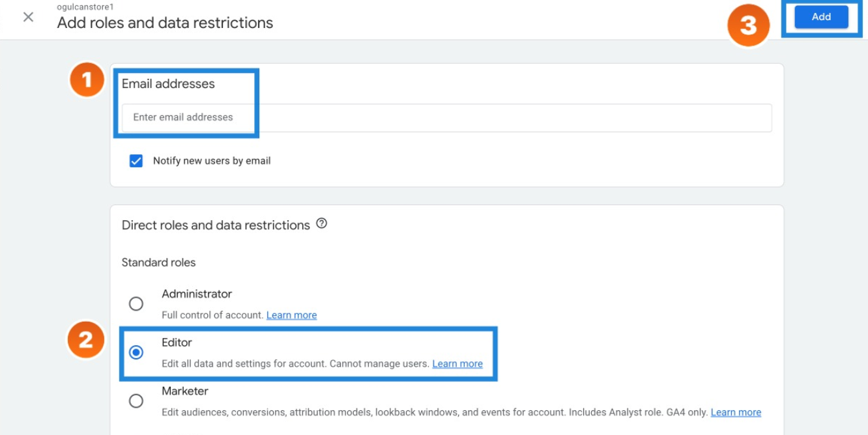The width and height of the screenshot is (868, 435).
Task: Close the Add roles dialog with X
Action: (x=28, y=17)
